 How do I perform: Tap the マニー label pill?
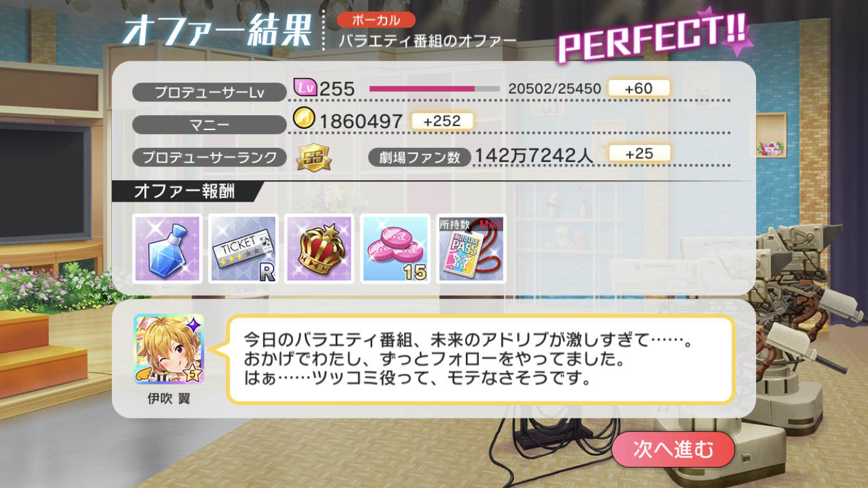210,124
